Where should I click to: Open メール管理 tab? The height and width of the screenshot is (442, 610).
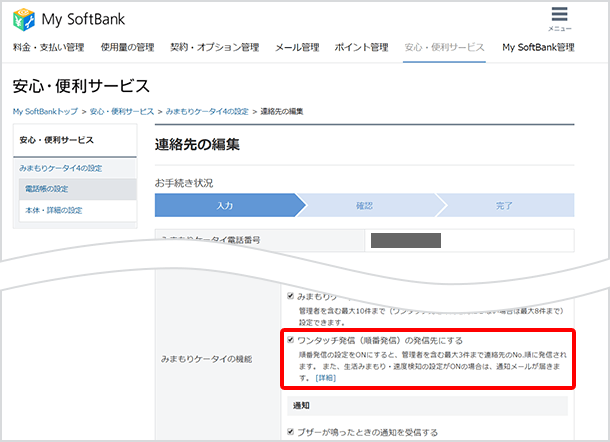297,47
